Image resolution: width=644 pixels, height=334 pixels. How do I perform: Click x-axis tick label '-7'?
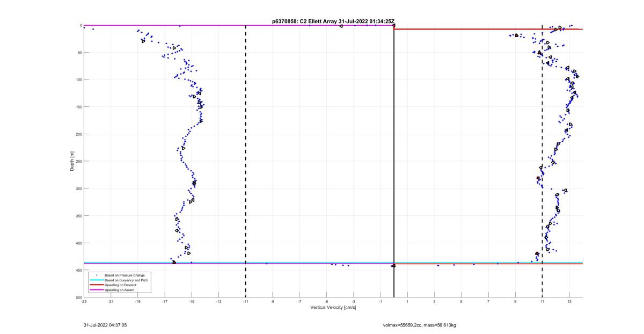pos(299,302)
